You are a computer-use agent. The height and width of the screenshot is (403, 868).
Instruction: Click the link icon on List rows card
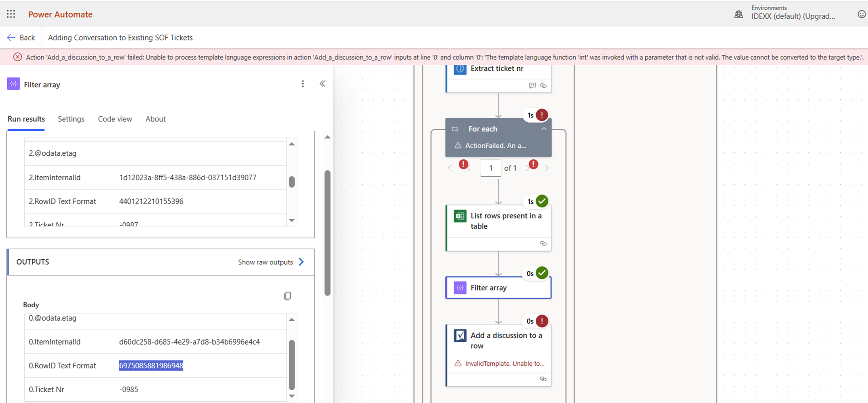pos(543,243)
